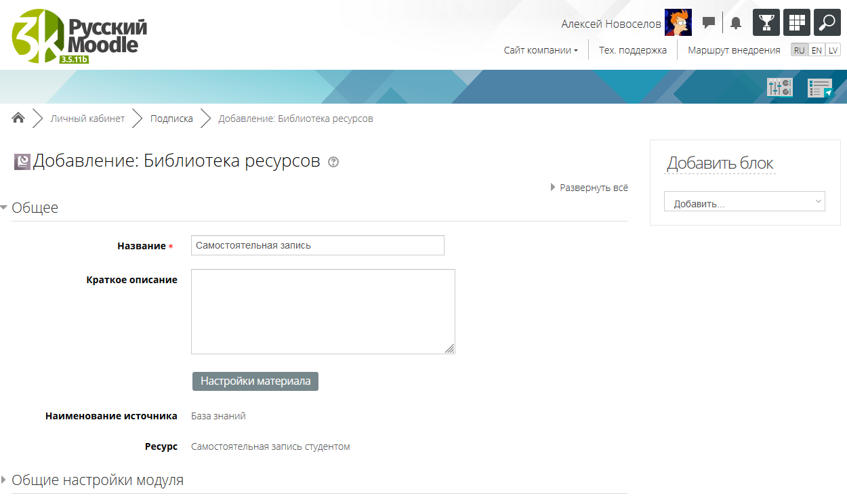Image resolution: width=847 pixels, height=504 pixels.
Task: Select the RU language option
Action: [800, 50]
